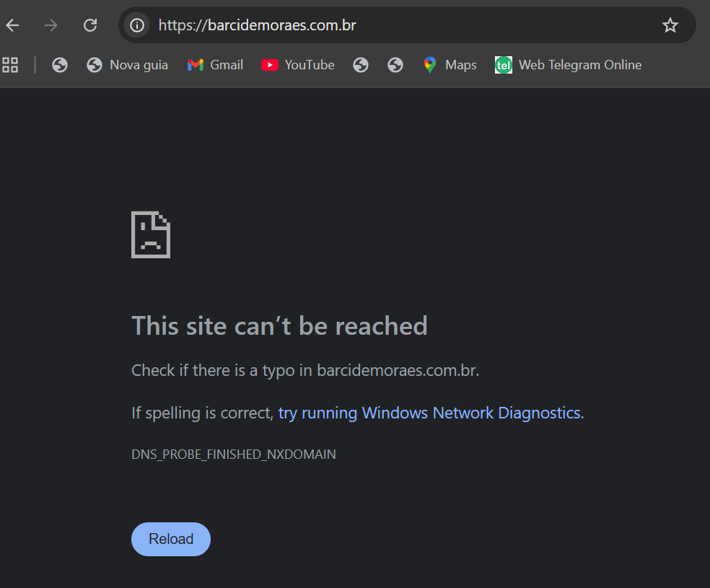Open the Web Telegram Online bookmark

569,65
